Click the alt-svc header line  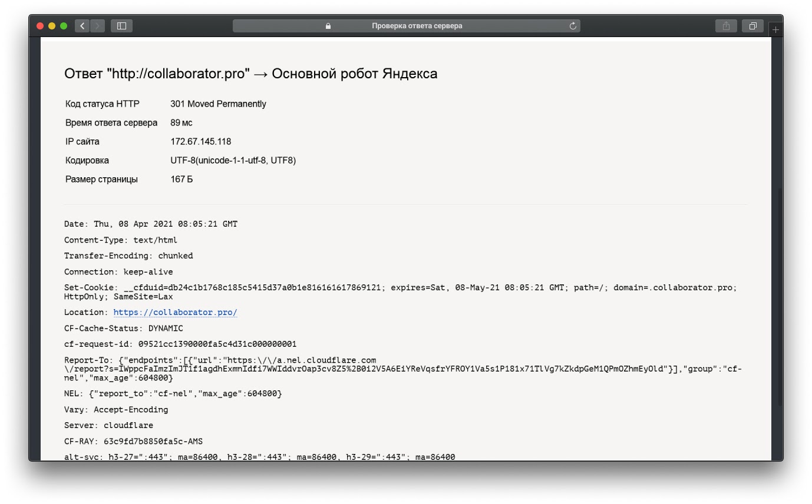click(x=260, y=456)
